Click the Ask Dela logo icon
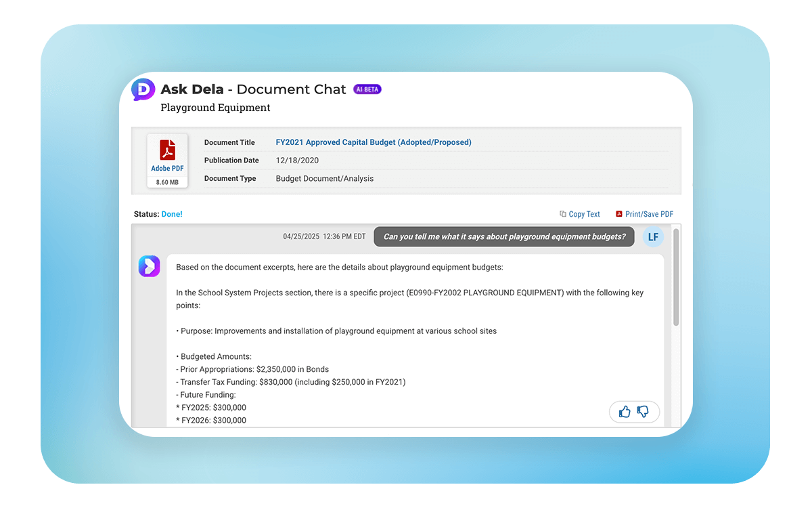 143,89
